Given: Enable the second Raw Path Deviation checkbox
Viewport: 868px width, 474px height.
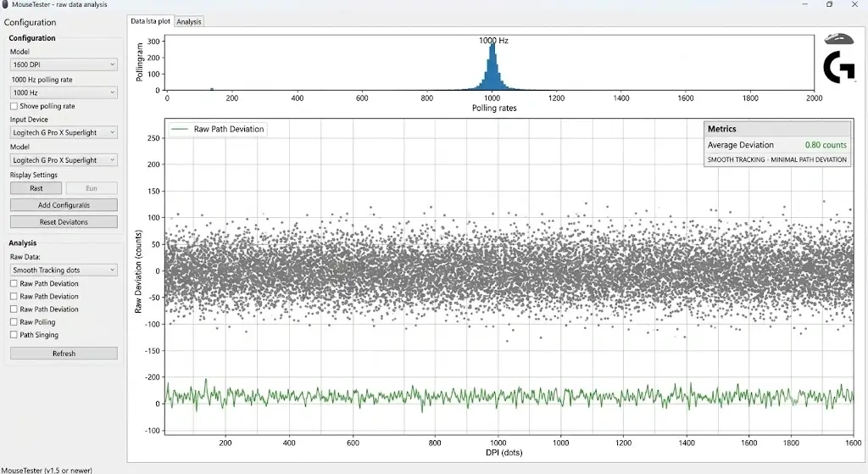Looking at the screenshot, I should 14,296.
